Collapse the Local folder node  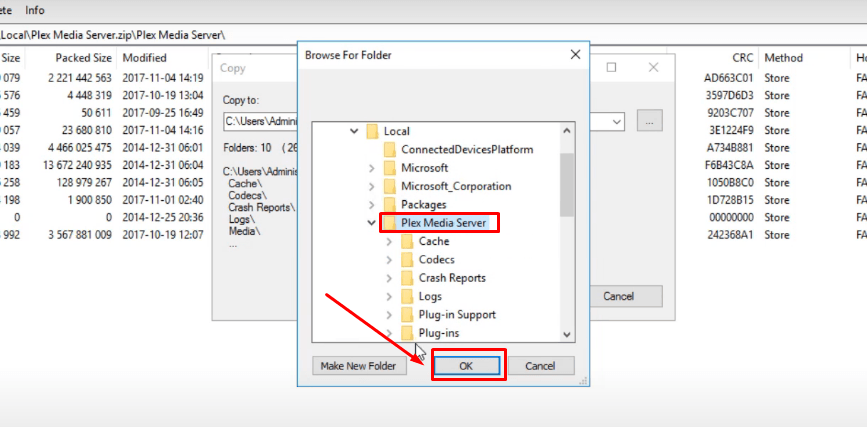(x=354, y=131)
